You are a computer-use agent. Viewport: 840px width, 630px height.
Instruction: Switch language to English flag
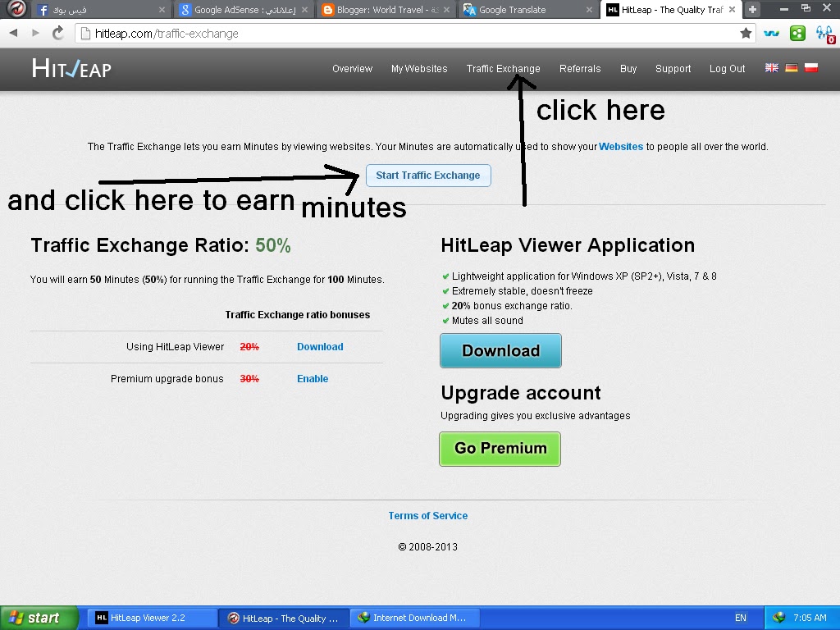771,68
